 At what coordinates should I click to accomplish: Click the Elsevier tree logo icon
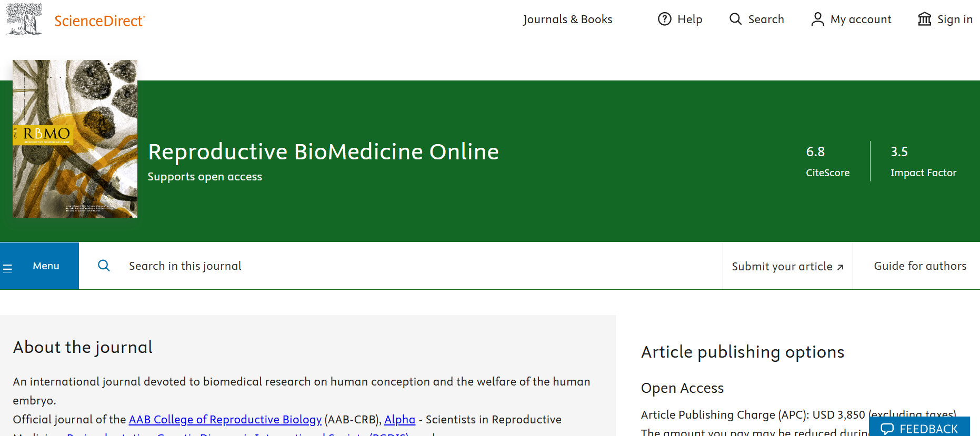(24, 19)
